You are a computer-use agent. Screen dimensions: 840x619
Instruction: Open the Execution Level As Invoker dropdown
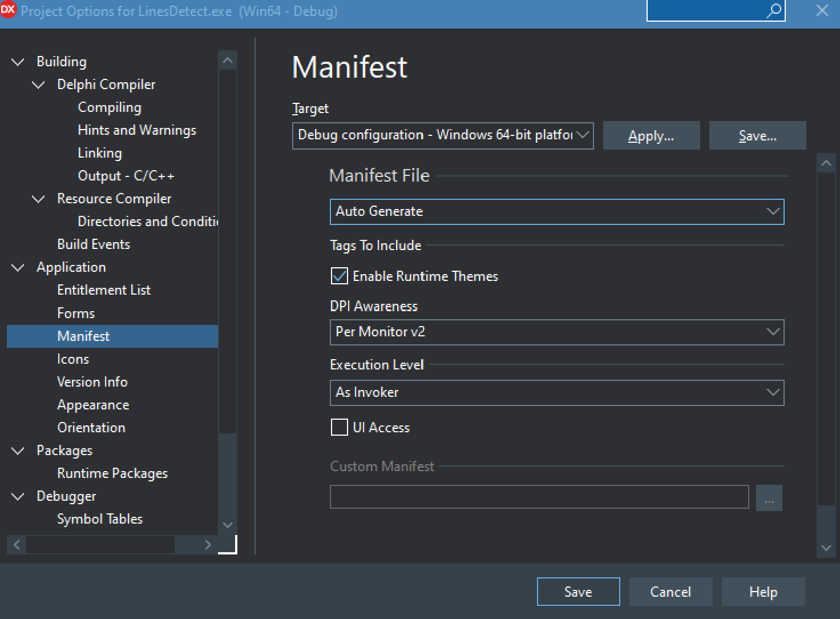pos(557,393)
